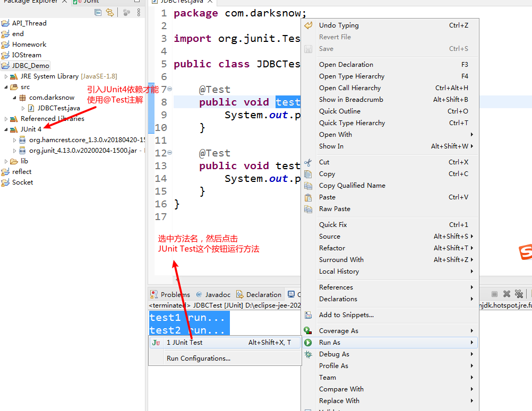
Task: Choose Open Type Hierarchy
Action: coord(390,76)
